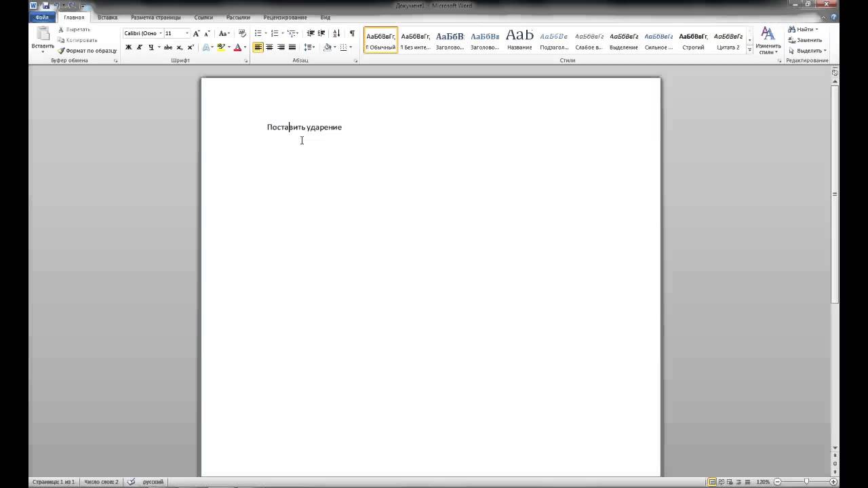Toggle strikethrough (abc) formatting
Screen dimensions: 868x488
(168, 47)
